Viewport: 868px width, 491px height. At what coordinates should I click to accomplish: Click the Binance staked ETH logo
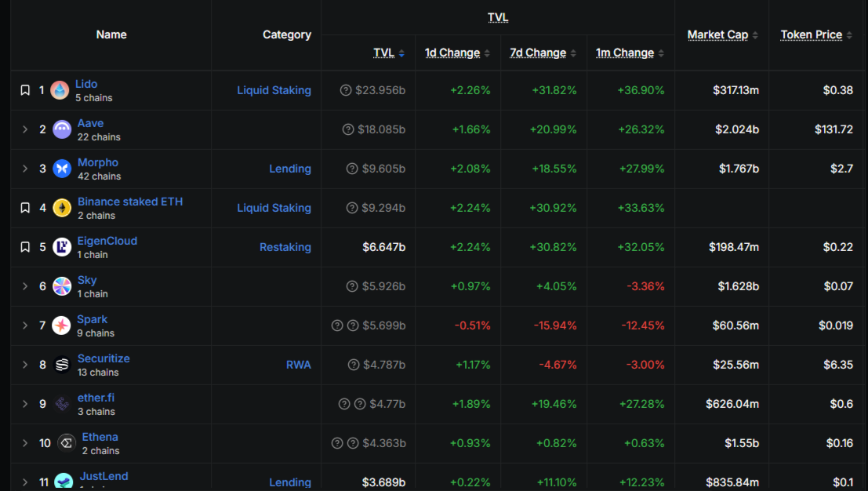coord(62,208)
